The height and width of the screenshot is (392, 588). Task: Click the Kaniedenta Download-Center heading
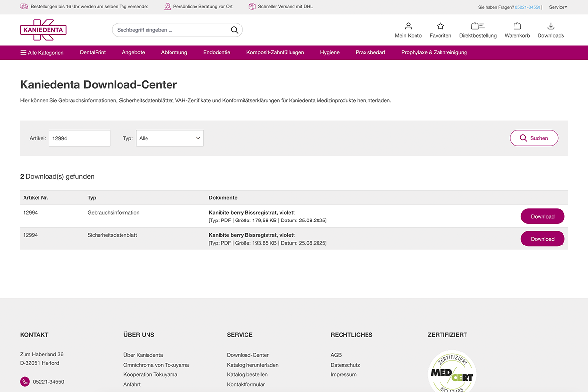tap(98, 84)
